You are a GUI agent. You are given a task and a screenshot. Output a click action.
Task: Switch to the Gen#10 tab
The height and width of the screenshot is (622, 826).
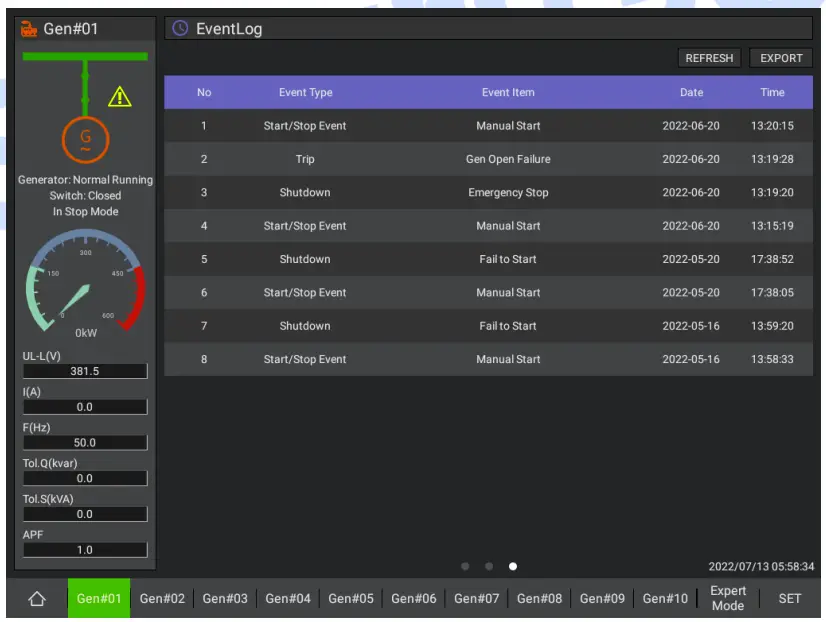click(x=665, y=598)
